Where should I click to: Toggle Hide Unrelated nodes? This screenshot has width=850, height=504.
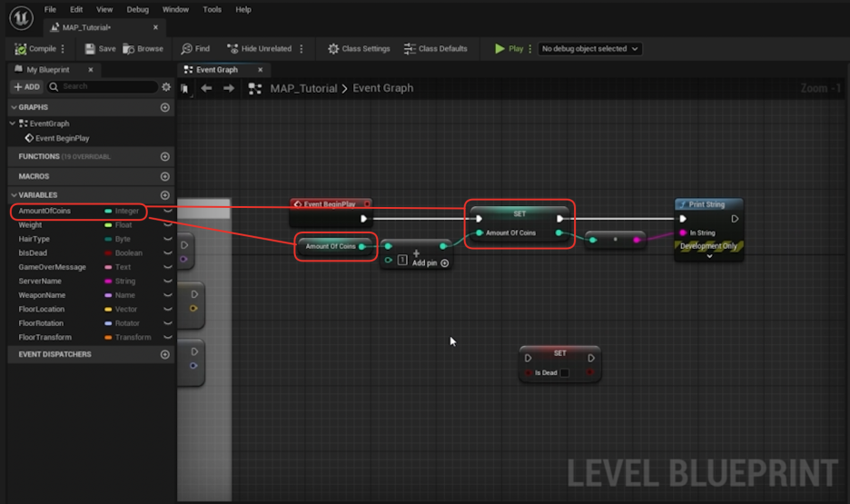point(259,49)
